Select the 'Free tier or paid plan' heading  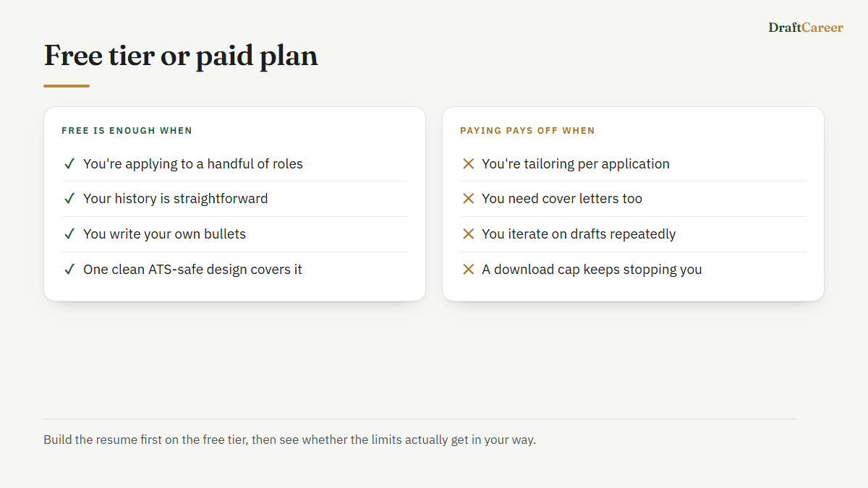pyautogui.click(x=181, y=56)
